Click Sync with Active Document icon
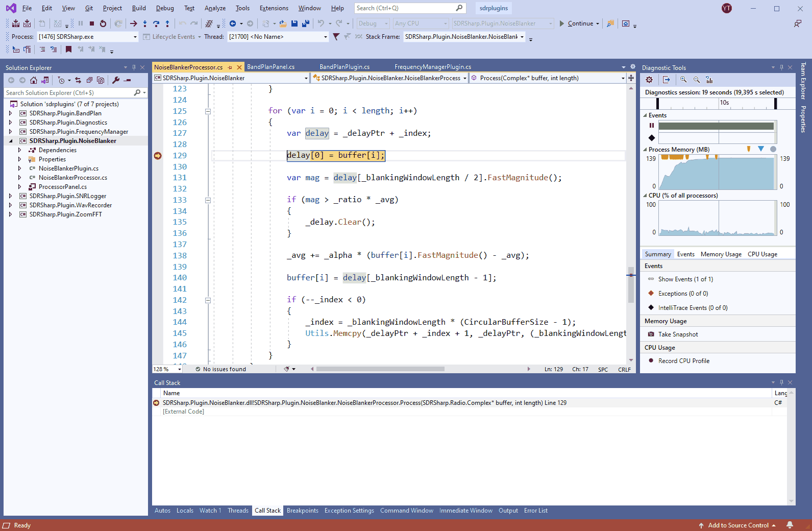 (x=78, y=80)
